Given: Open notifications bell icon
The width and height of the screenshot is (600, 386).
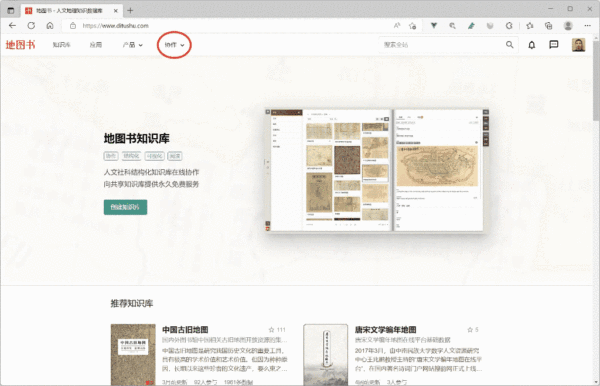Looking at the screenshot, I should pos(532,45).
